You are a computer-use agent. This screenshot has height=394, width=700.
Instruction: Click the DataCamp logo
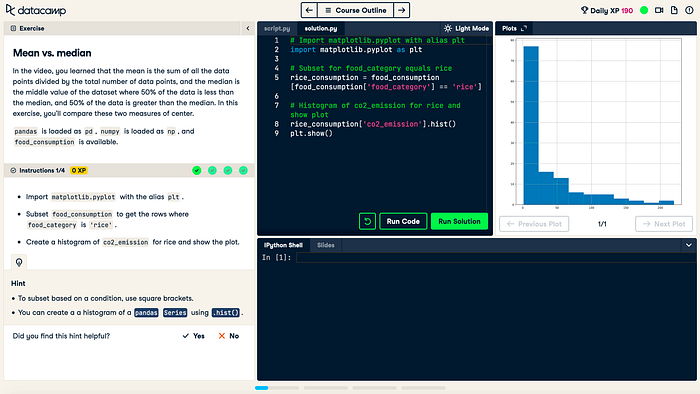tap(36, 10)
